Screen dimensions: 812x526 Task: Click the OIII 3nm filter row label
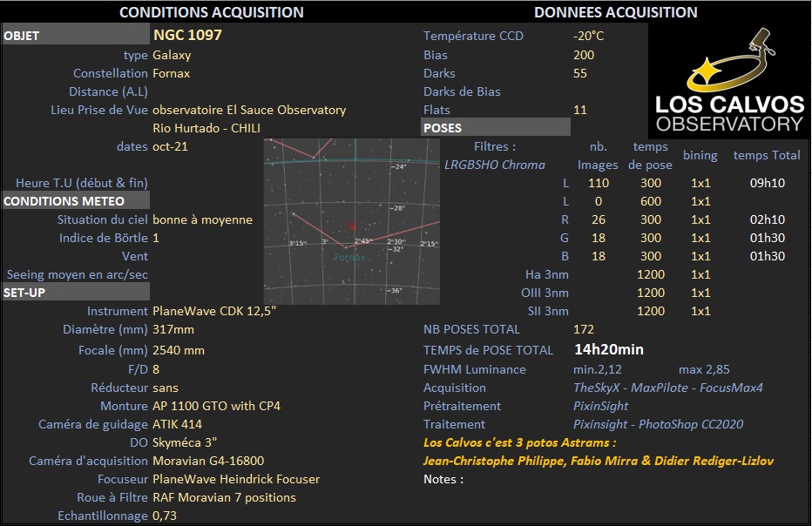pos(545,293)
